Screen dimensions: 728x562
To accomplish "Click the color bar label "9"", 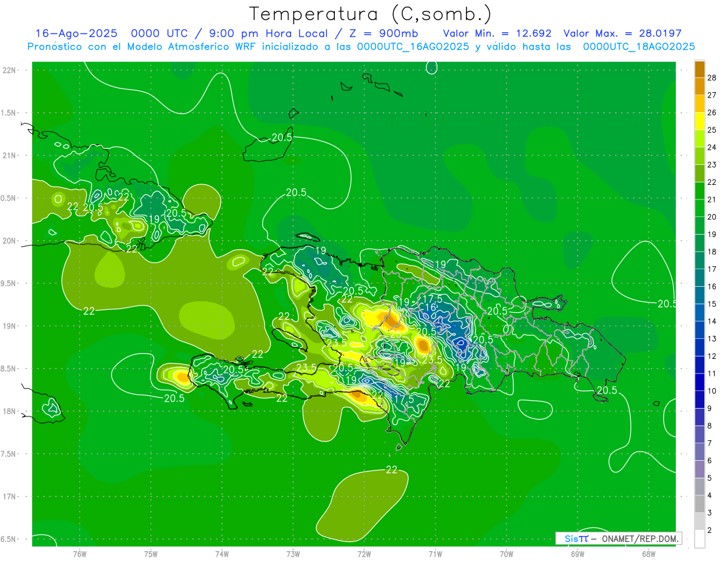I will (x=709, y=409).
